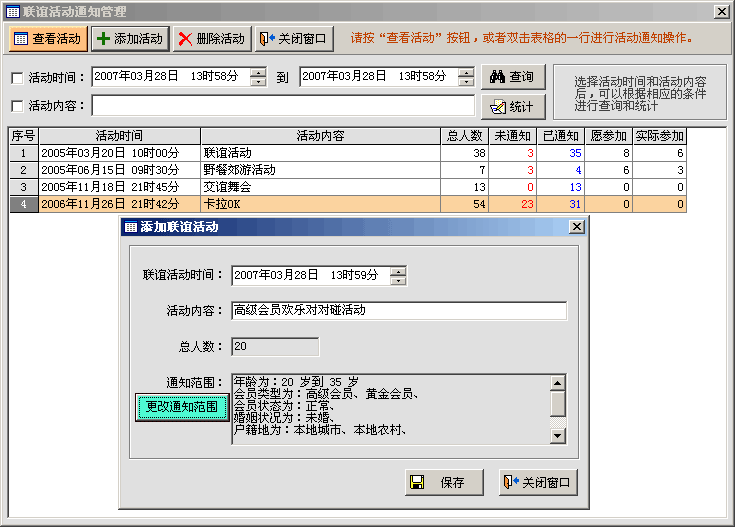
Task: Sort by the 总人数 column header
Action: point(464,136)
